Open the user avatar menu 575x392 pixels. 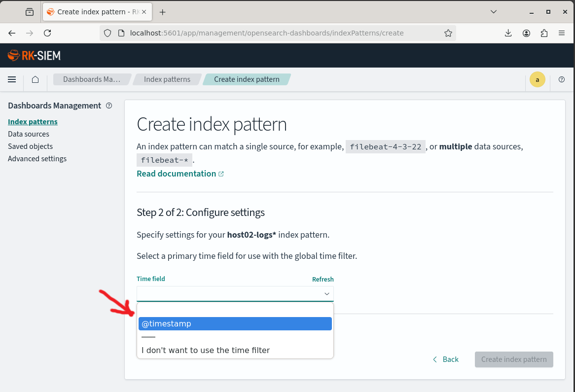pyautogui.click(x=537, y=79)
